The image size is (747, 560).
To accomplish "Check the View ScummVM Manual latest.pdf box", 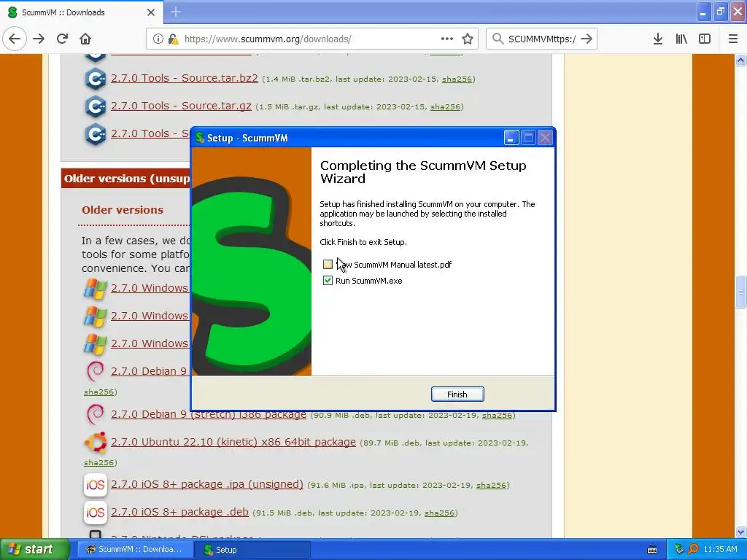I will 328,264.
